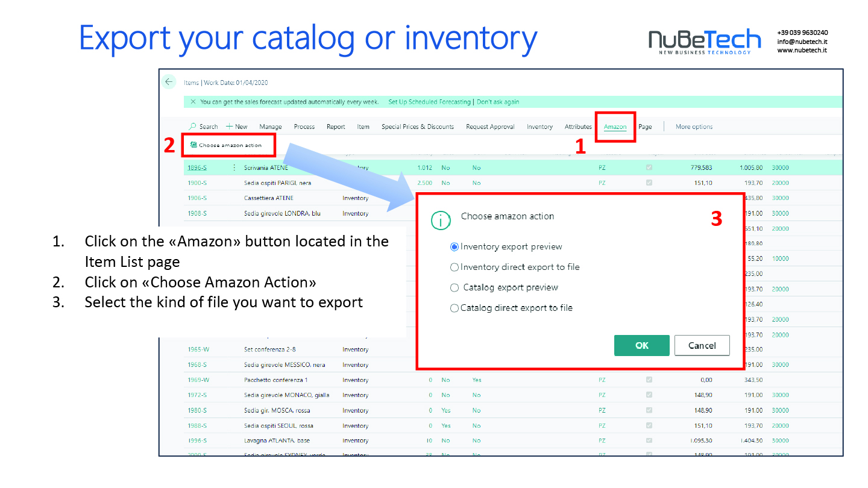Dismiss the sales forecast notification with X
Screen dimensions: 868x488
tap(193, 102)
